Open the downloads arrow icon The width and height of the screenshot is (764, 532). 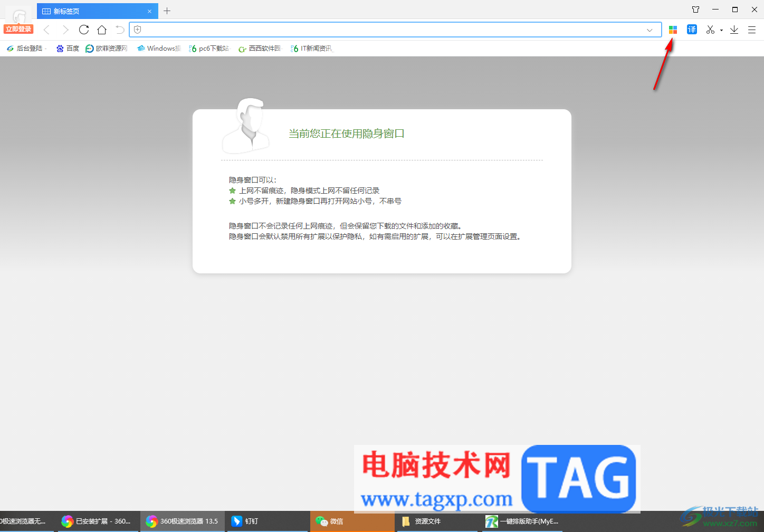tap(734, 30)
